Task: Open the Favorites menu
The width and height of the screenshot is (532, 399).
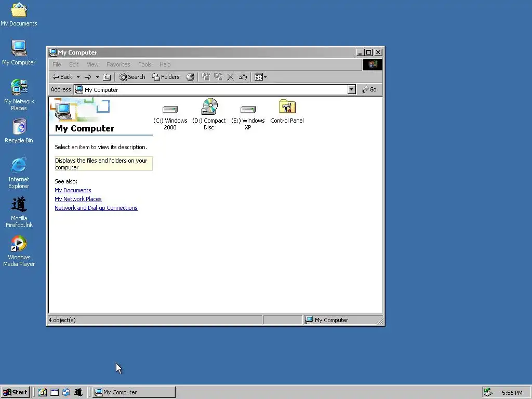Action: tap(118, 64)
